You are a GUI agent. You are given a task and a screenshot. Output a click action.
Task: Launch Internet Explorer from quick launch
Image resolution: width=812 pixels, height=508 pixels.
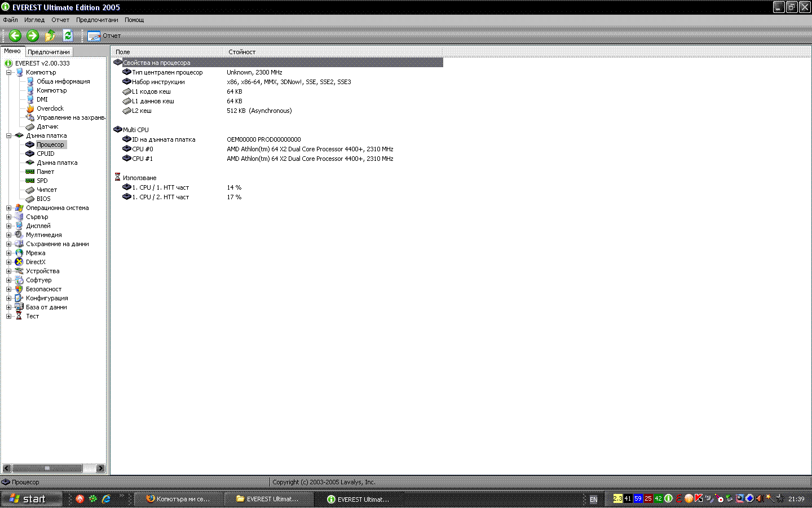pyautogui.click(x=106, y=499)
